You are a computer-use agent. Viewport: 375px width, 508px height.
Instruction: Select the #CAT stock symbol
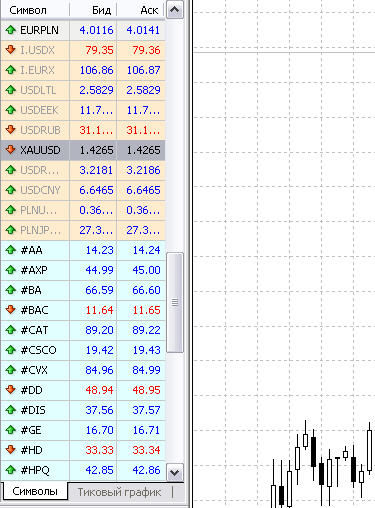pos(34,330)
